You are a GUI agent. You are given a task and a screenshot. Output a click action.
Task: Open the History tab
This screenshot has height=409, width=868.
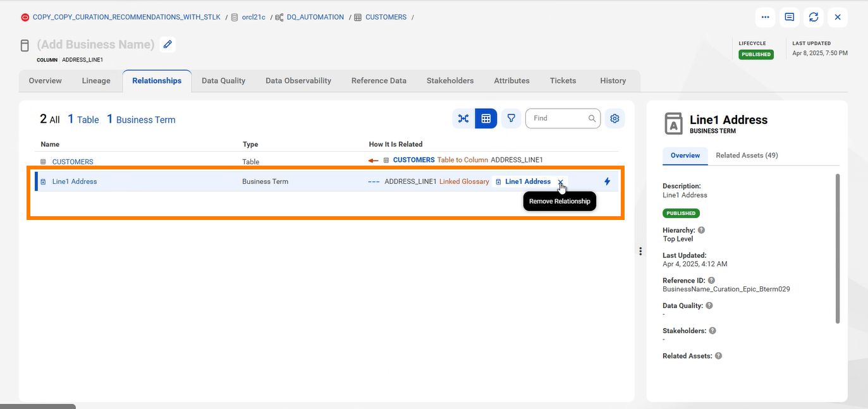613,80
